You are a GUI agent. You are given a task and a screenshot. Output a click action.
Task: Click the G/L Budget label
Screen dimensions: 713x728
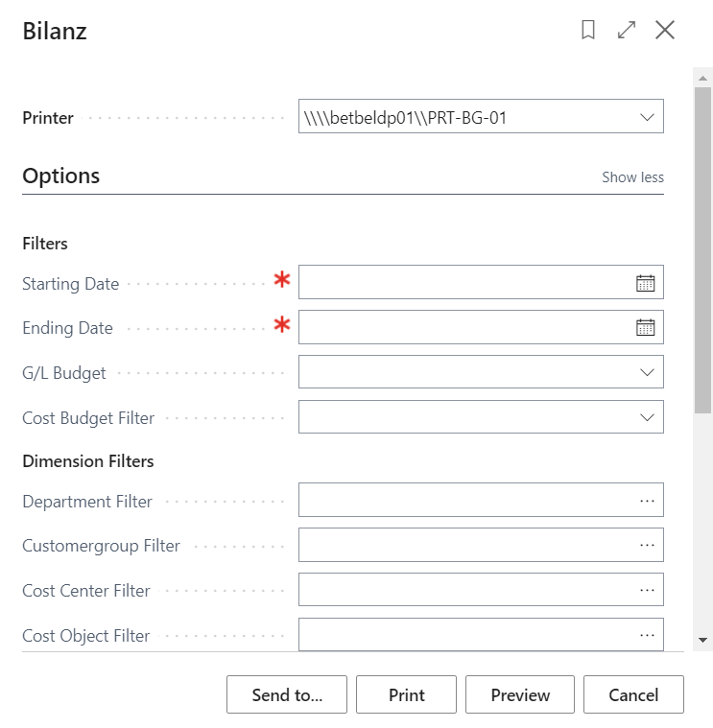click(64, 373)
